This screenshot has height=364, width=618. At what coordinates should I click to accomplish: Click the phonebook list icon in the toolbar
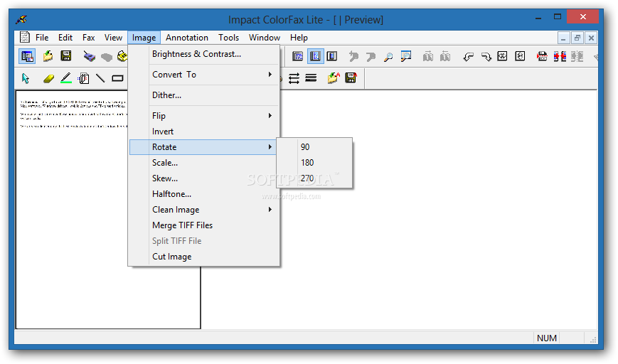click(27, 56)
